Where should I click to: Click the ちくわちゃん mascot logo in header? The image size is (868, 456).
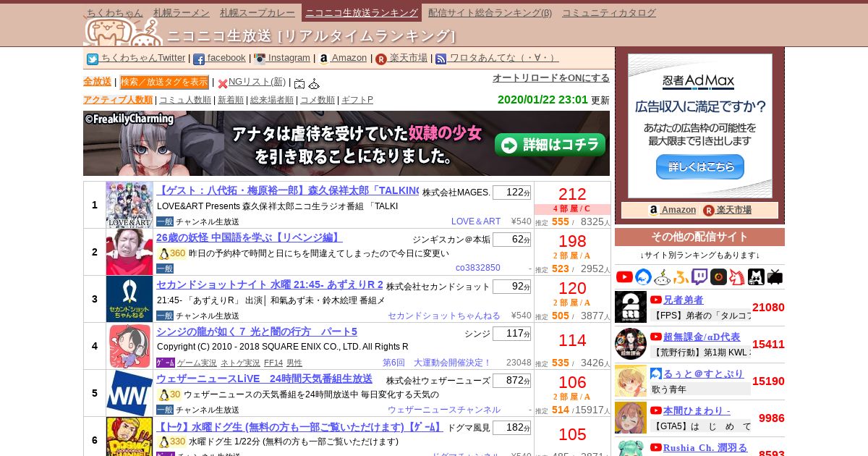(x=123, y=32)
